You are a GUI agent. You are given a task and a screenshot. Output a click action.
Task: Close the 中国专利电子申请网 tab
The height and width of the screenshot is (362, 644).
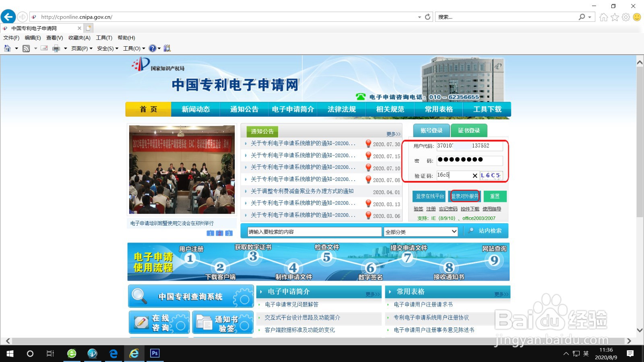click(79, 28)
